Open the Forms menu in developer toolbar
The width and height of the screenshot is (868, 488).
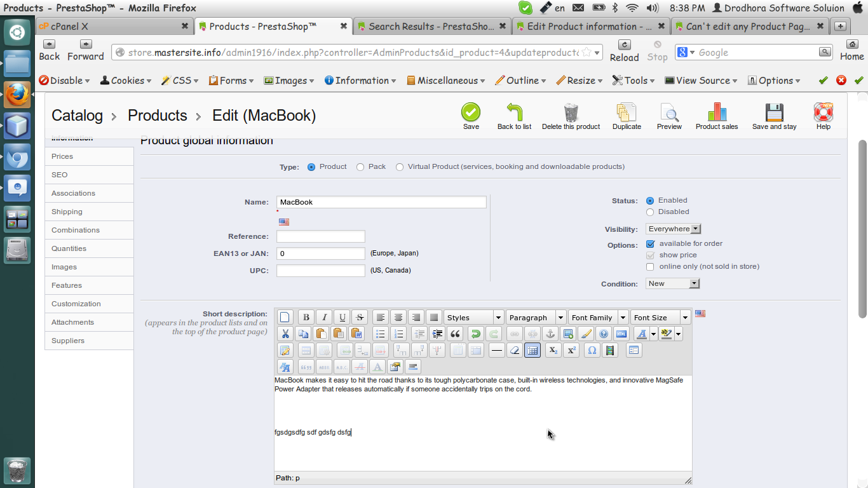[232, 81]
